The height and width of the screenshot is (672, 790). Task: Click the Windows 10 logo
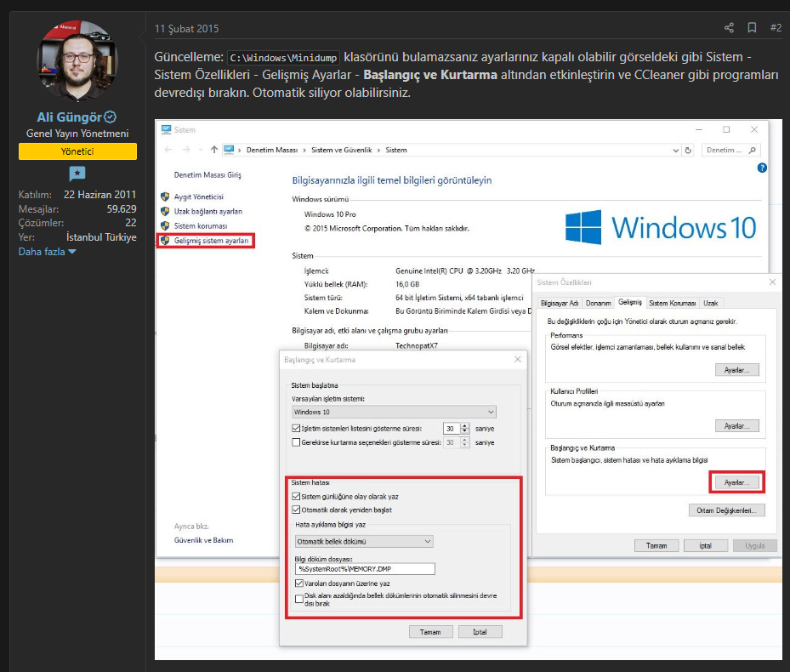(x=660, y=227)
